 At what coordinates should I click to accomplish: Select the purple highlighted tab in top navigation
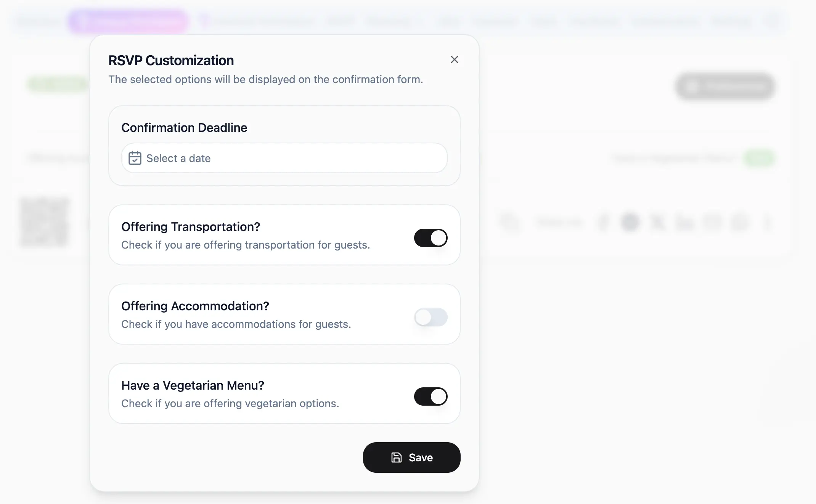pos(128,21)
